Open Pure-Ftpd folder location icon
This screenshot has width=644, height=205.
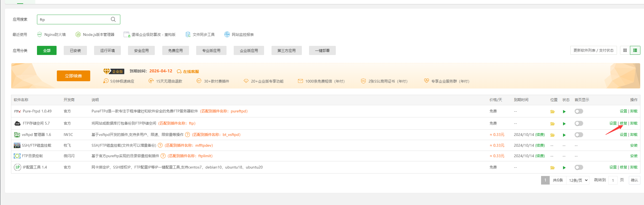[552, 112]
